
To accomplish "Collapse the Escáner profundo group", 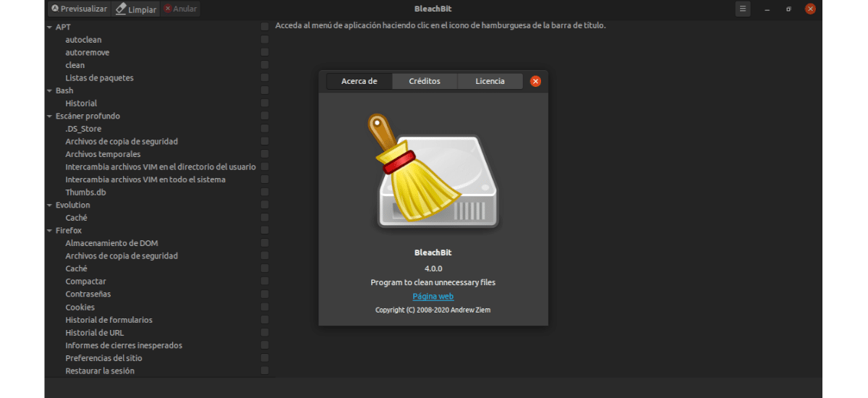I will click(x=48, y=117).
